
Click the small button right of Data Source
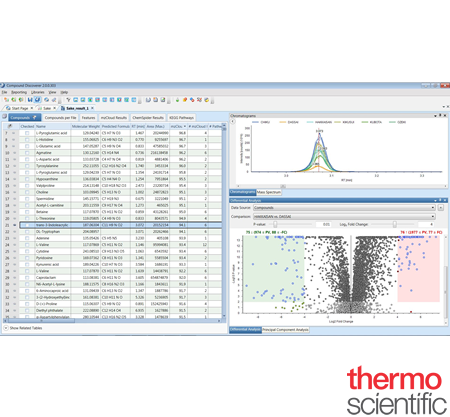point(441,207)
